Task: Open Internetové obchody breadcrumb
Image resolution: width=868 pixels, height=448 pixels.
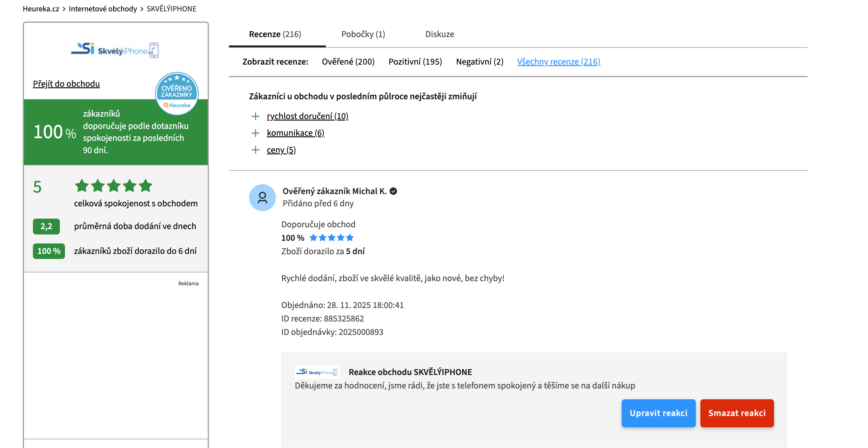Action: tap(103, 9)
